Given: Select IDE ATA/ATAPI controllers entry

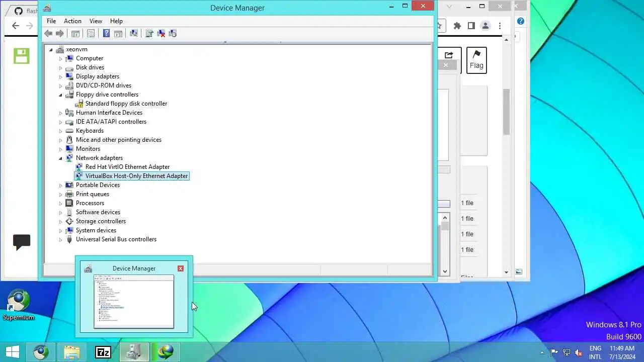Looking at the screenshot, I should tap(111, 122).
